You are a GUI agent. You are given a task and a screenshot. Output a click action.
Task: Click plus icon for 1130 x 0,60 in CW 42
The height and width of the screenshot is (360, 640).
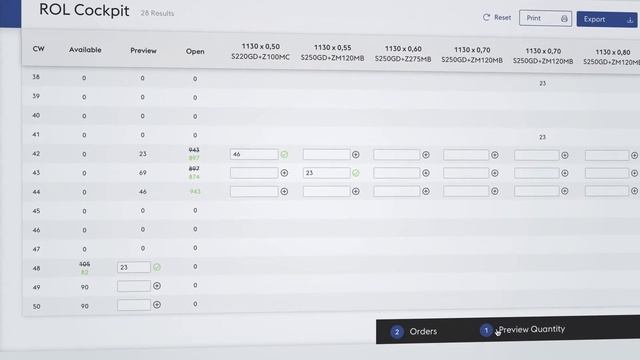426,155
